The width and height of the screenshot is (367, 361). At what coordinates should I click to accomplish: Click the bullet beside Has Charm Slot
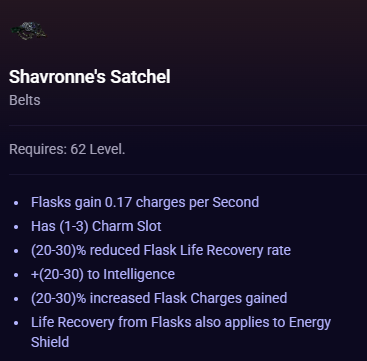point(16,227)
